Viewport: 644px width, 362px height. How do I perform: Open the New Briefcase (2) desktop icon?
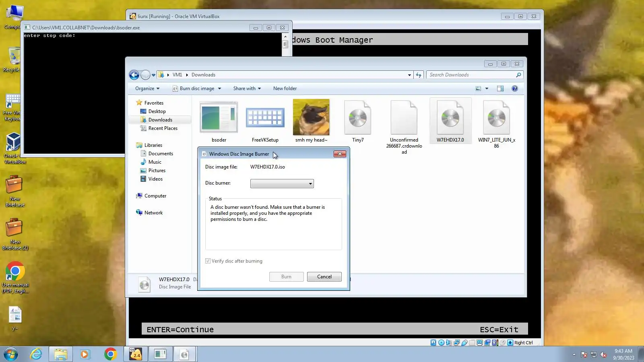(x=15, y=234)
